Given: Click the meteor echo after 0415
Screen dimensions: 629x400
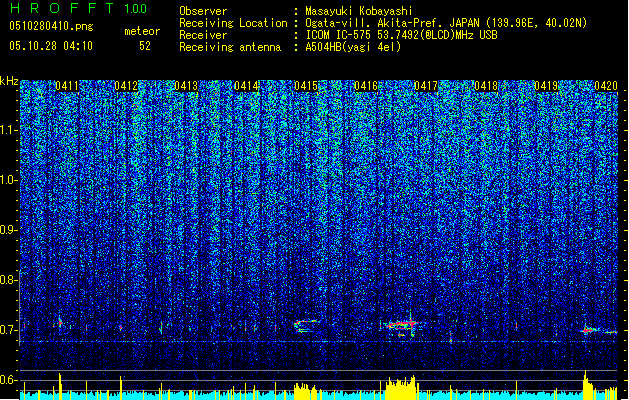Looking at the screenshot, I should (306, 325).
